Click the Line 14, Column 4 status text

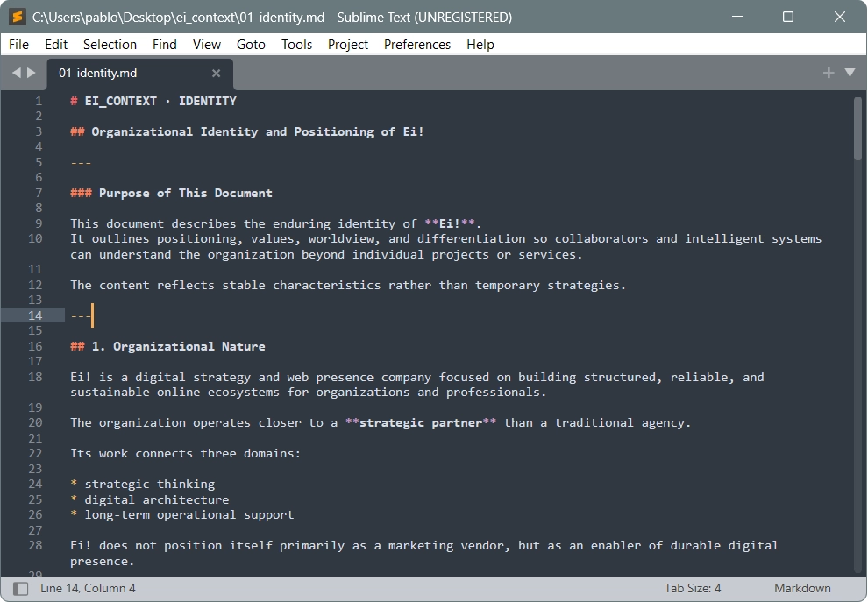point(88,588)
